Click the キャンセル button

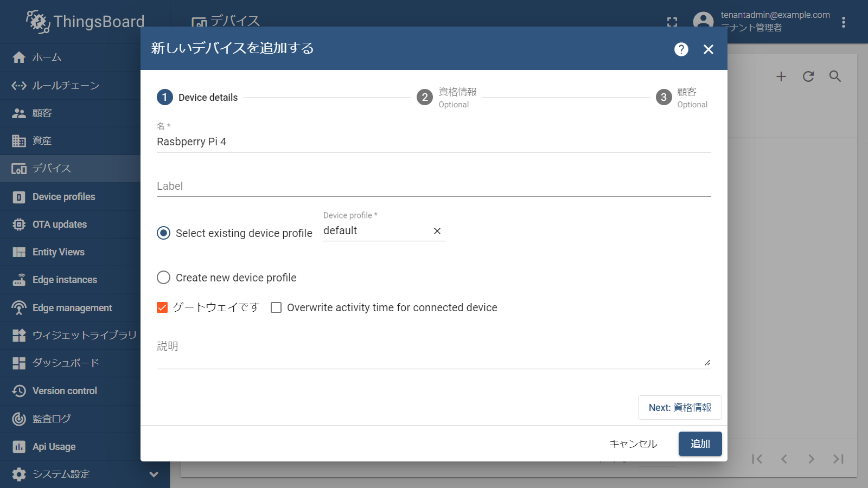(x=633, y=444)
